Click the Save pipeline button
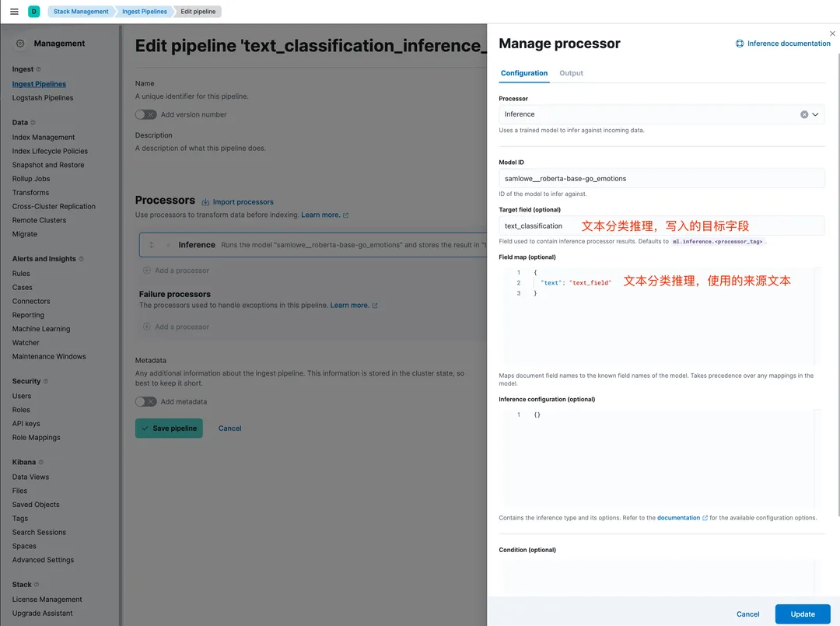 coord(169,428)
